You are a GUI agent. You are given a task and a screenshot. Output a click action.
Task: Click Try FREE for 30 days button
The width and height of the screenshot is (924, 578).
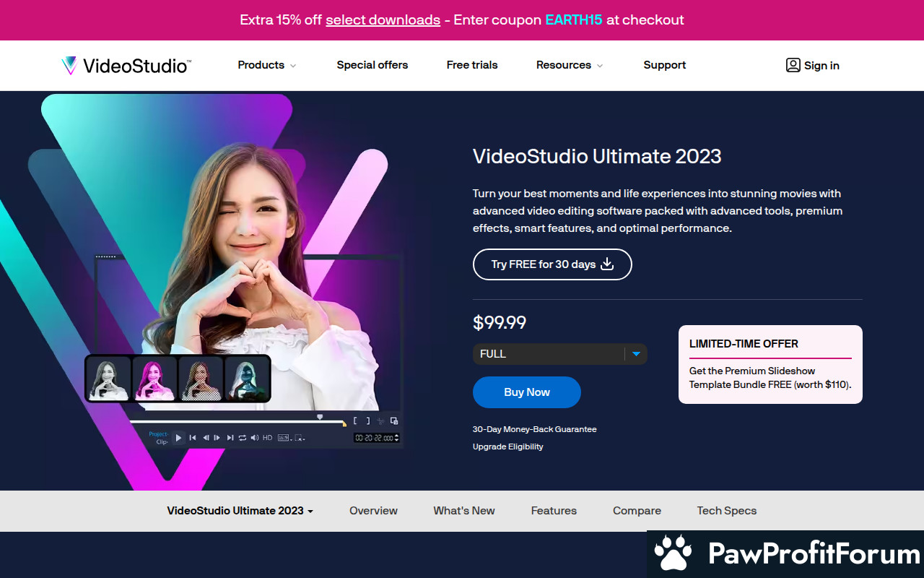pyautogui.click(x=552, y=264)
